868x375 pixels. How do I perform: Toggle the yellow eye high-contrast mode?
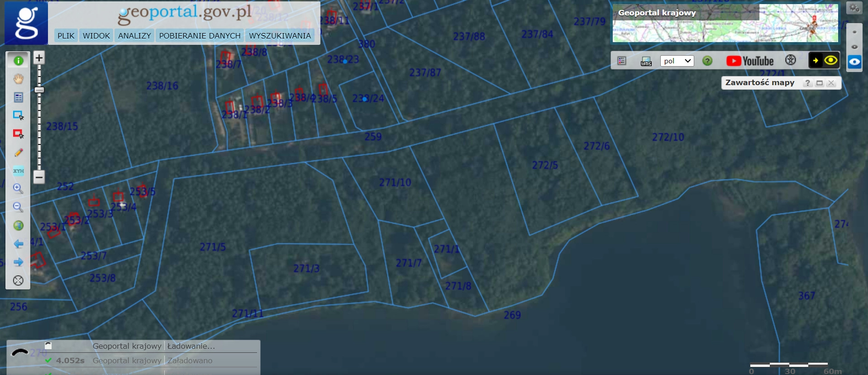coord(831,60)
